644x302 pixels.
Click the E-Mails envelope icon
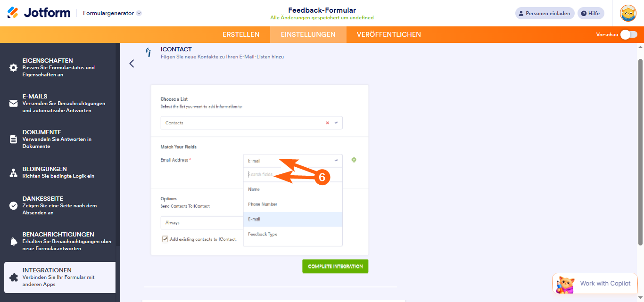13,104
